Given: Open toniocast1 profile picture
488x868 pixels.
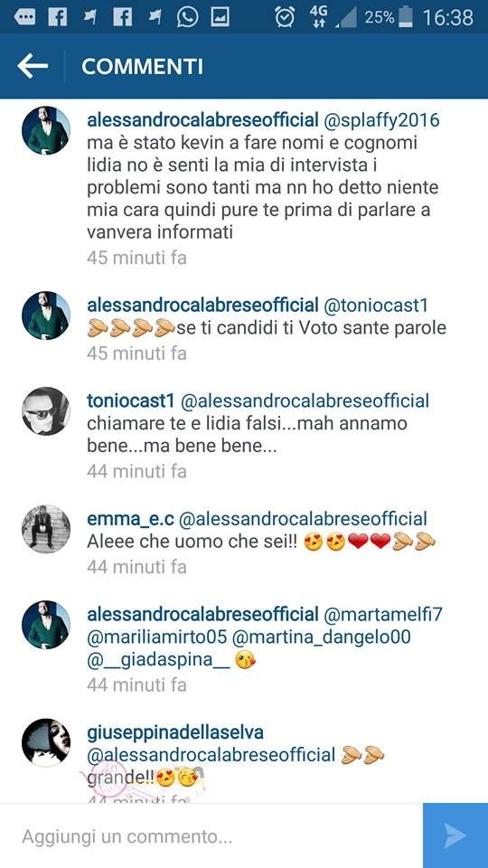Looking at the screenshot, I should (46, 411).
